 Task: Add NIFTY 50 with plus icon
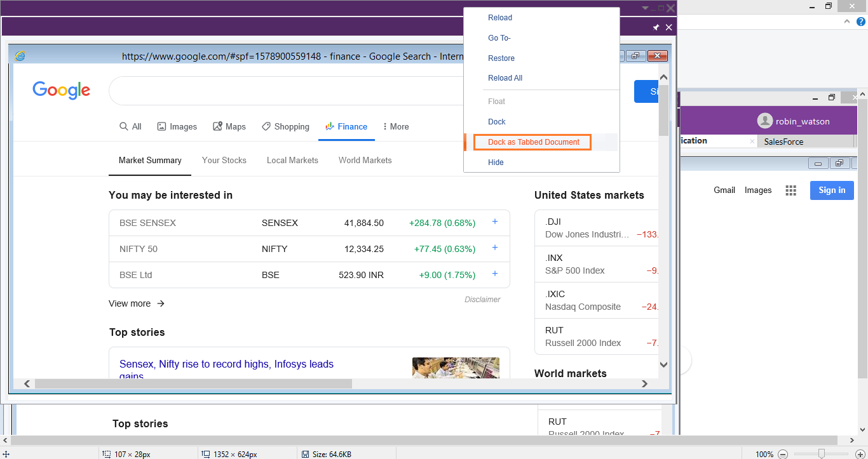pyautogui.click(x=495, y=248)
